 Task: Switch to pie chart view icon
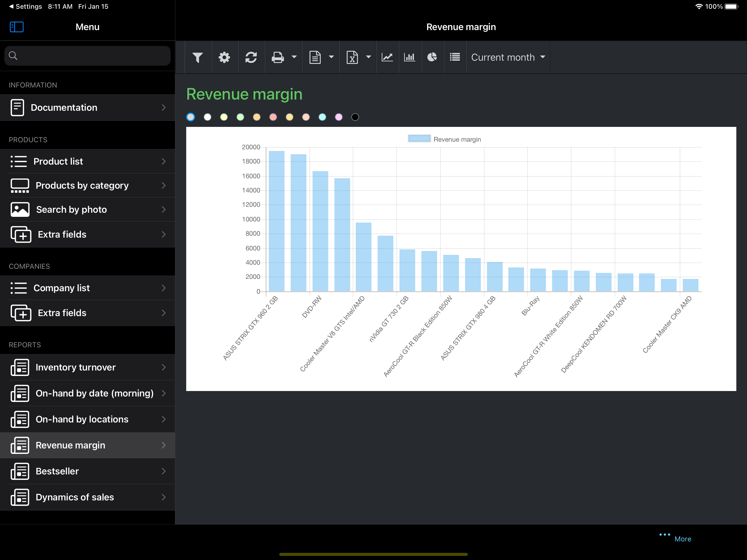(432, 57)
